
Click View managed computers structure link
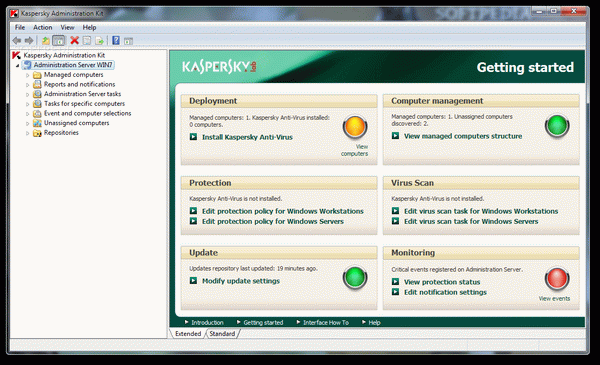[x=463, y=136]
